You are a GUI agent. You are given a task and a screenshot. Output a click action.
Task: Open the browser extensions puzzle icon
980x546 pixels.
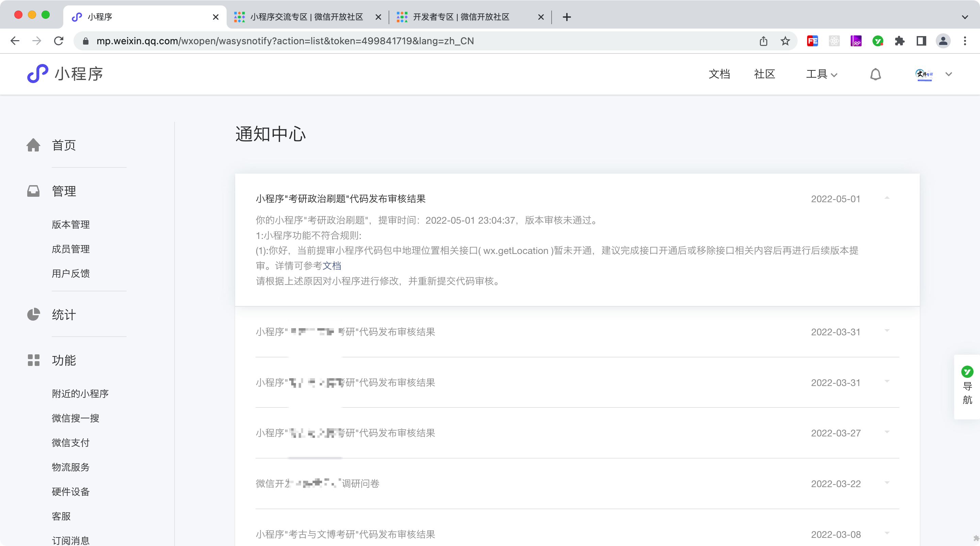point(899,41)
